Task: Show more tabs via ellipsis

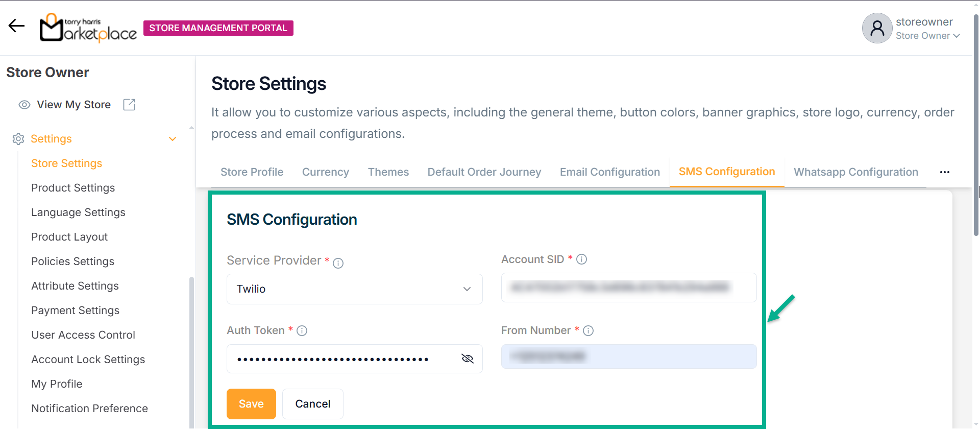Action: click(x=944, y=172)
